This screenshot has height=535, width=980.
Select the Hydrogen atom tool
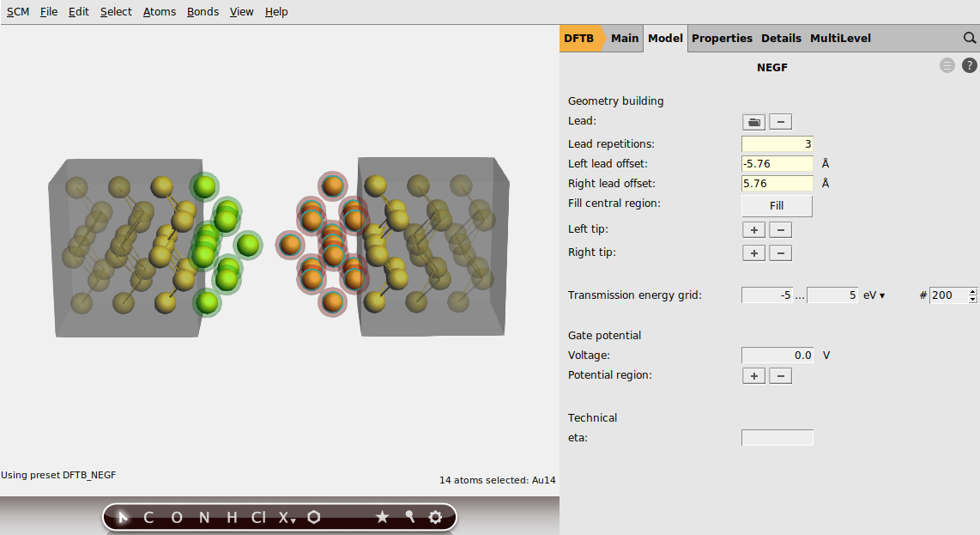click(x=229, y=517)
